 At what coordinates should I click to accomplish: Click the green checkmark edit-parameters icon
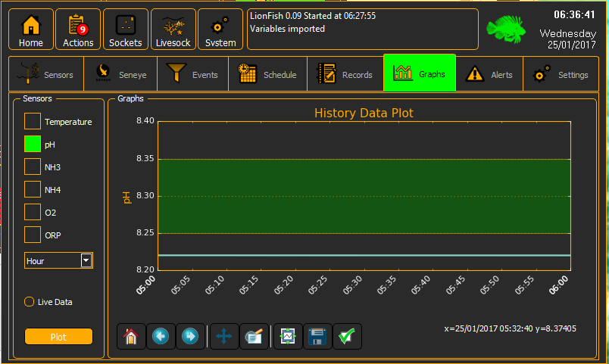(347, 336)
